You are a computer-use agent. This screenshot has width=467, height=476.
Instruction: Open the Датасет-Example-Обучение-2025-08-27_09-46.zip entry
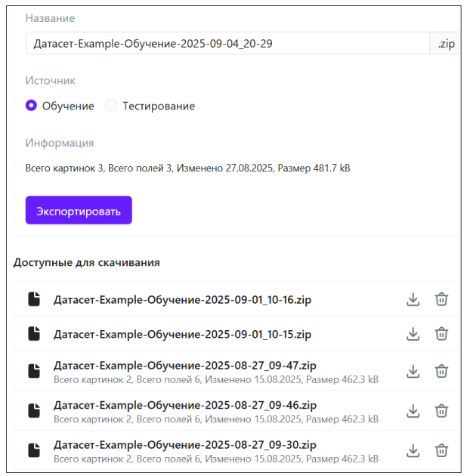185,405
